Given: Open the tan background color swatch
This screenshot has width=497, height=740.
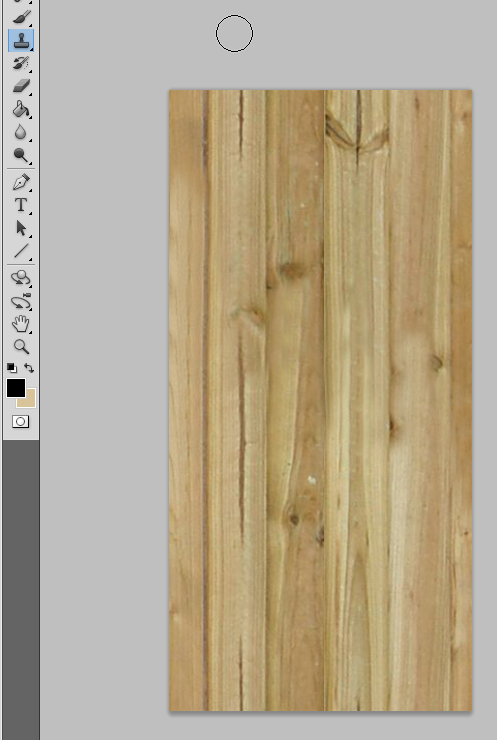Looking at the screenshot, I should pyautogui.click(x=30, y=402).
